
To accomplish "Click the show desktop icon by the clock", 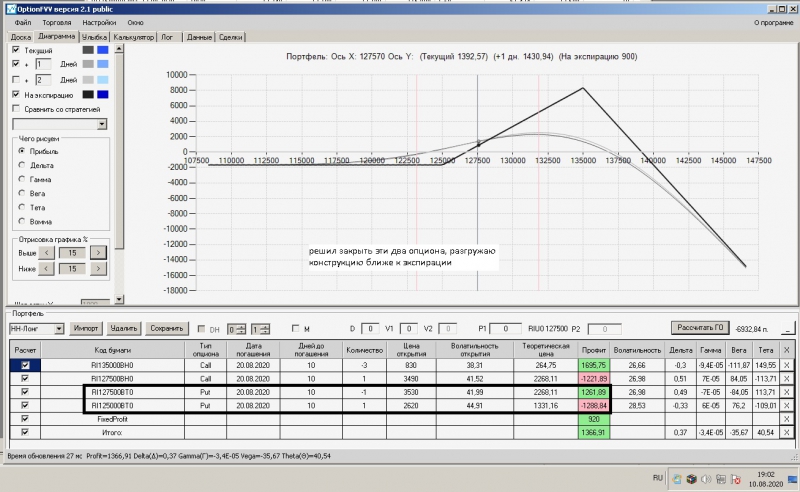I will tap(792, 479).
